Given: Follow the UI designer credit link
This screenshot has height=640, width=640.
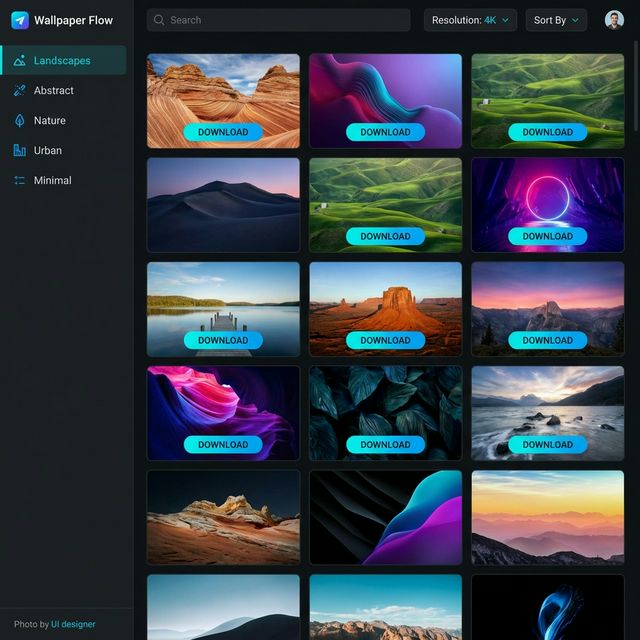Looking at the screenshot, I should click(x=73, y=624).
